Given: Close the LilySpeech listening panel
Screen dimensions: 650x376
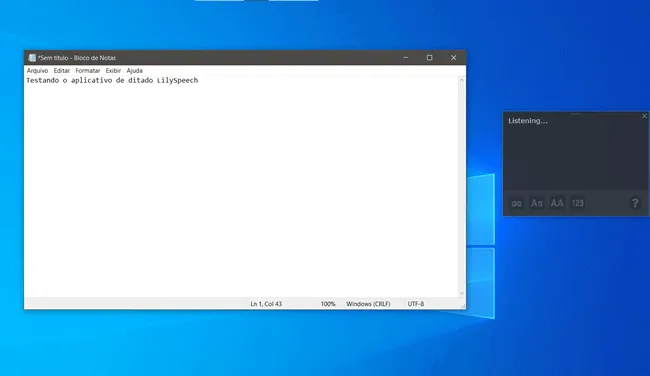Looking at the screenshot, I should coord(644,116).
